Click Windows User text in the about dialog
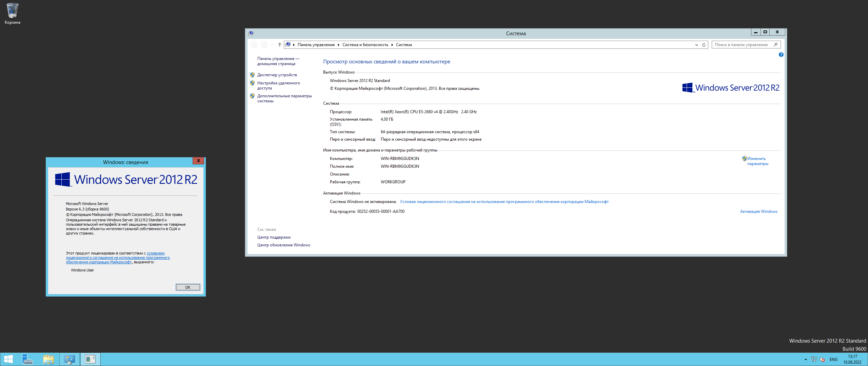 82,270
